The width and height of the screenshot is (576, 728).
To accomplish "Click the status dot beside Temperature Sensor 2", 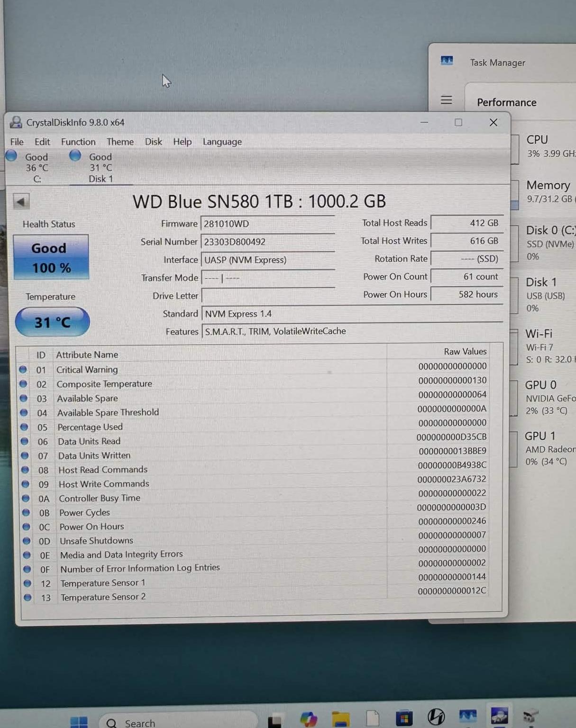I will click(27, 597).
